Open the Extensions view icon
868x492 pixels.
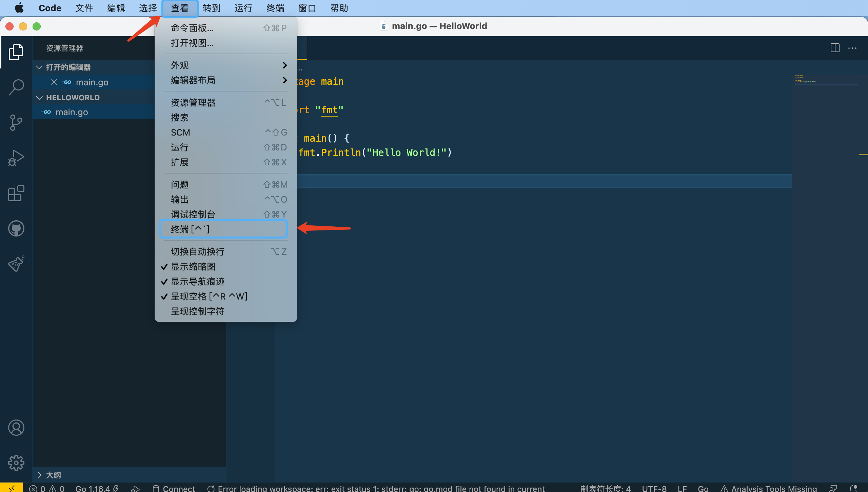click(16, 193)
